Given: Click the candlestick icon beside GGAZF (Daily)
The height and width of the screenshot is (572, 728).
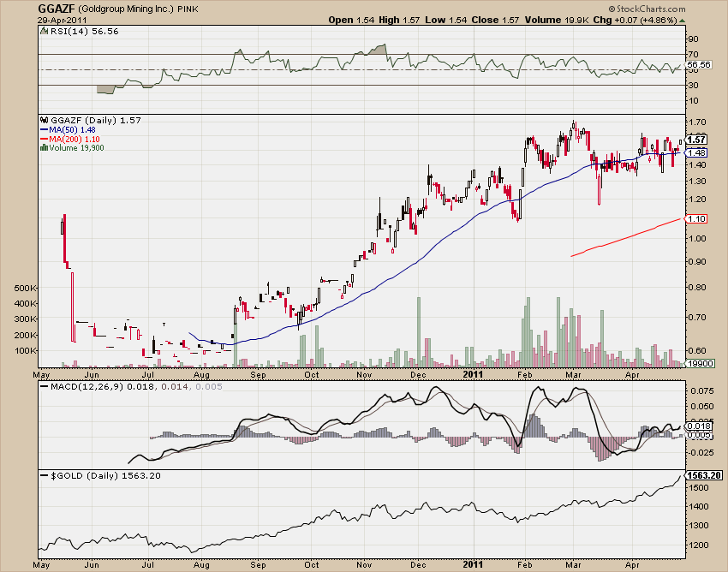Looking at the screenshot, I should click(44, 120).
